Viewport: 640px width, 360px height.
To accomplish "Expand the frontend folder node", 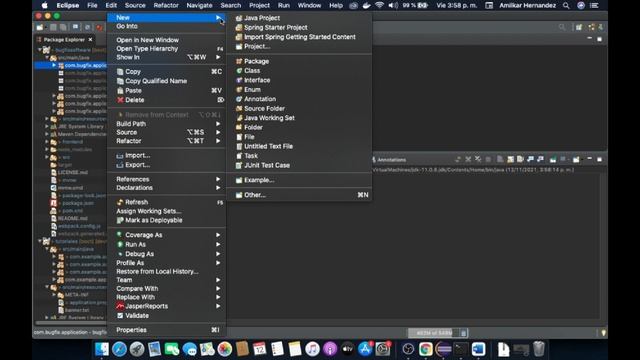I will point(47,142).
